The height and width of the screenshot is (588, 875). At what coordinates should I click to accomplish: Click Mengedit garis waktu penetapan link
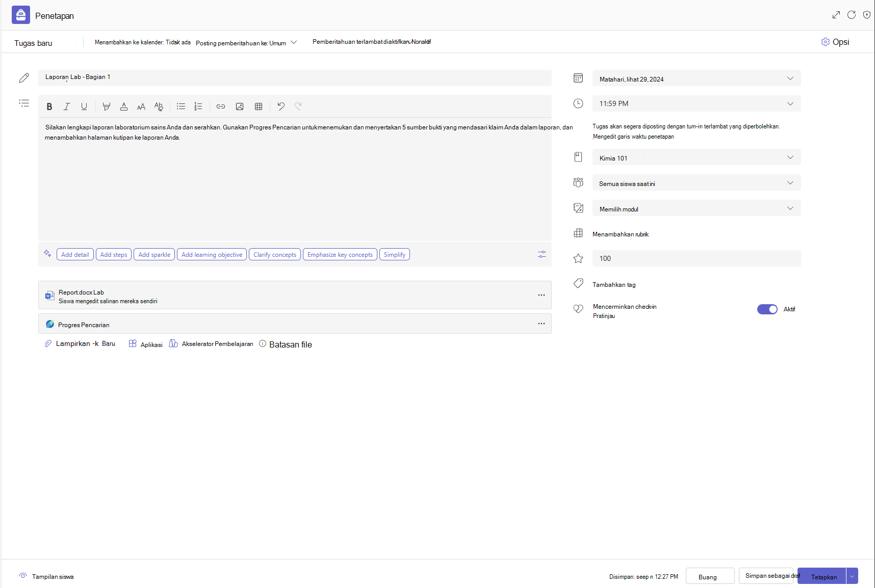(x=633, y=137)
